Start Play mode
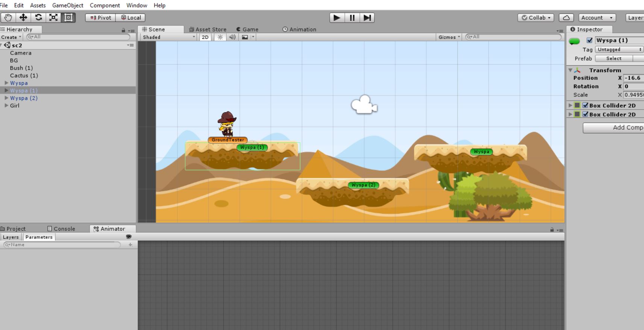 point(337,18)
